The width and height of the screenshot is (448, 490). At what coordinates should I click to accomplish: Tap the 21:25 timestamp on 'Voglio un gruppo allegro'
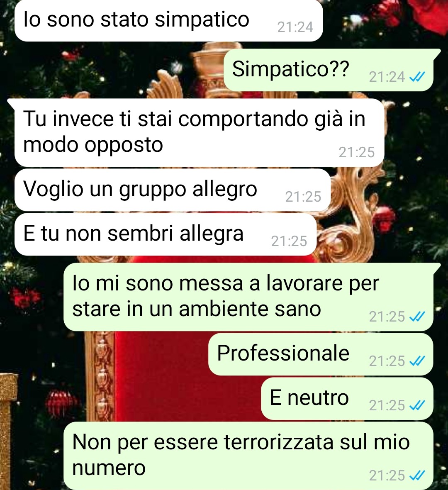pos(303,197)
